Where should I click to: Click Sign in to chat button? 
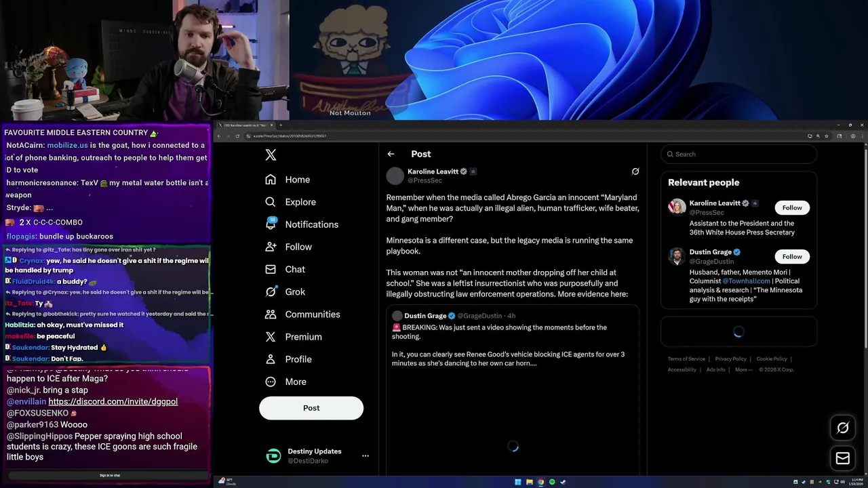pyautogui.click(x=110, y=475)
